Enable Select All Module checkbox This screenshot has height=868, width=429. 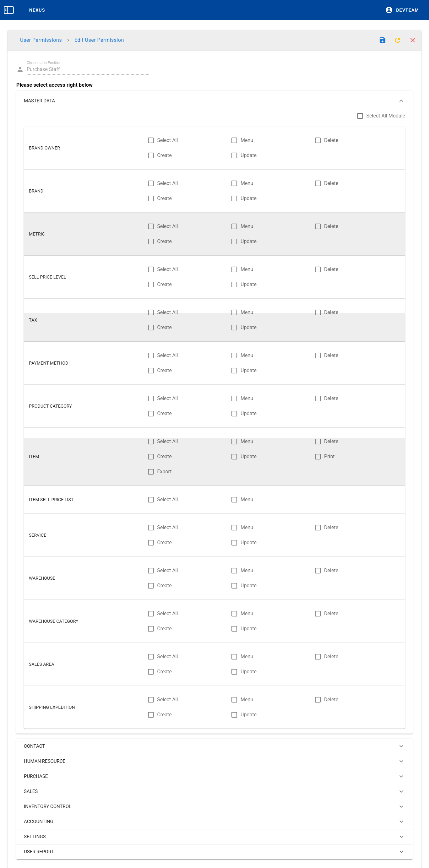coord(360,116)
